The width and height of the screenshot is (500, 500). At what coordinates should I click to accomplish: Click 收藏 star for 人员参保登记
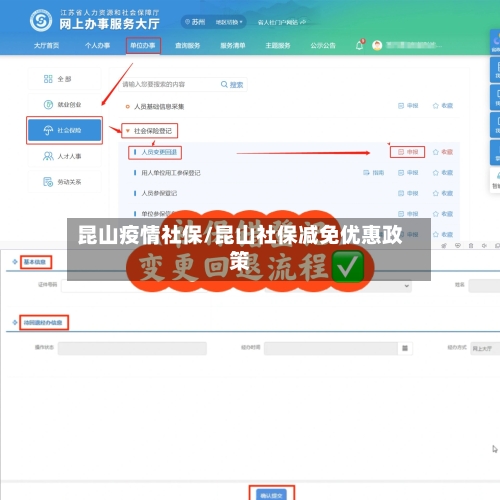[443, 193]
